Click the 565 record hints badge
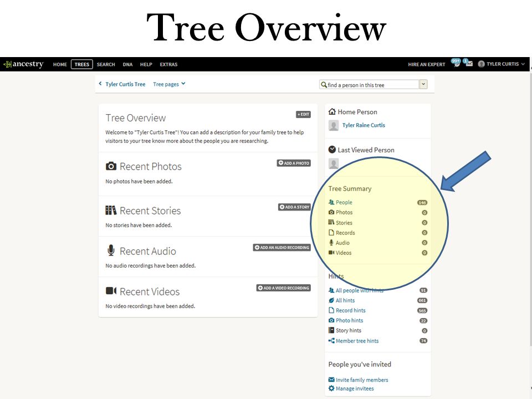Image resolution: width=532 pixels, height=399 pixels. (x=422, y=311)
